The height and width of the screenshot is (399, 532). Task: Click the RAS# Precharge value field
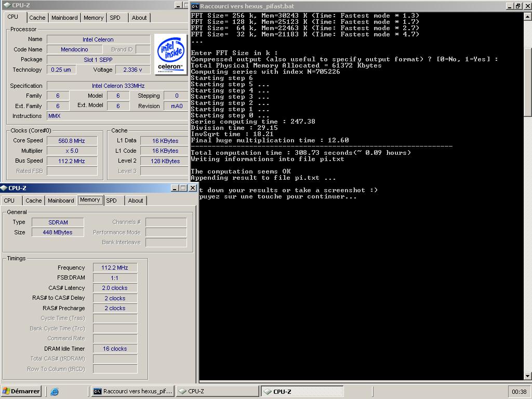tap(115, 308)
